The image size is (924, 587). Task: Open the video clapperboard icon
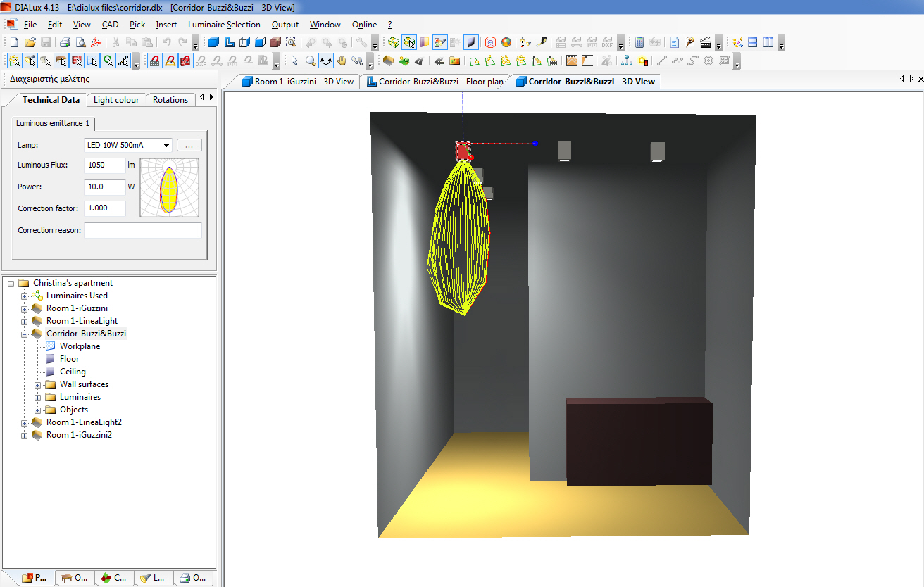tap(706, 42)
